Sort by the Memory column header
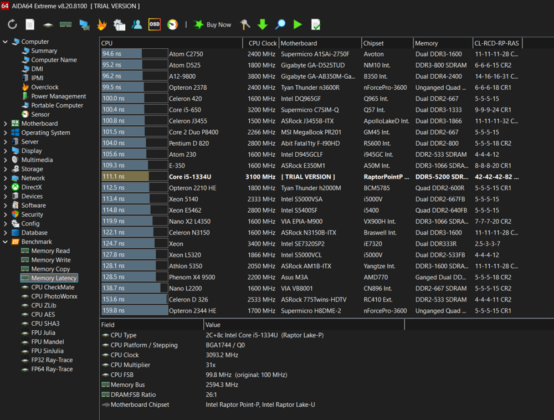This screenshot has width=554, height=420. tap(443, 43)
